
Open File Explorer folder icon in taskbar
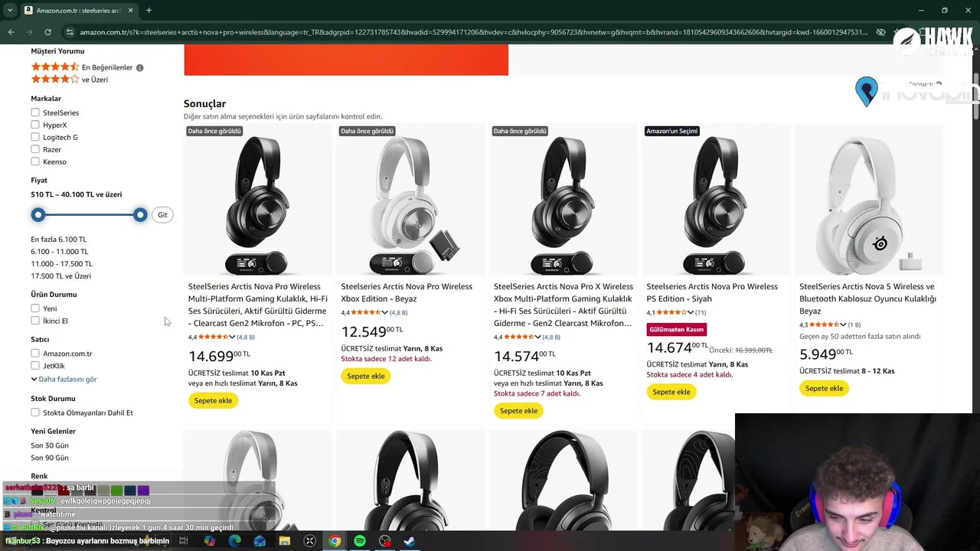click(285, 541)
